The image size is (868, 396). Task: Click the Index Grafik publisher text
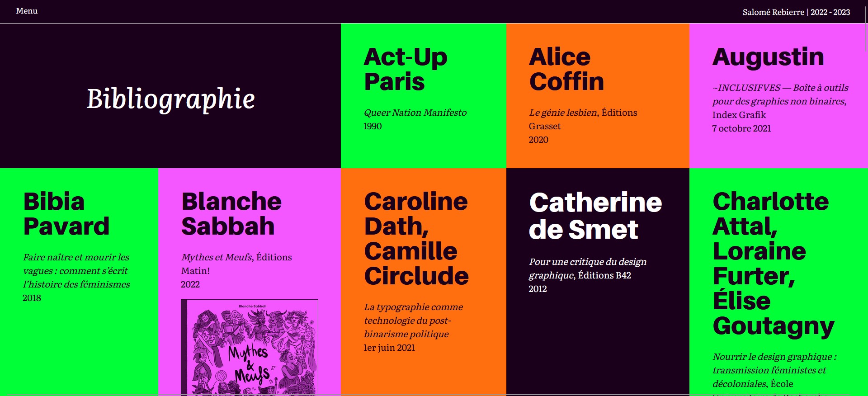pyautogui.click(x=739, y=115)
